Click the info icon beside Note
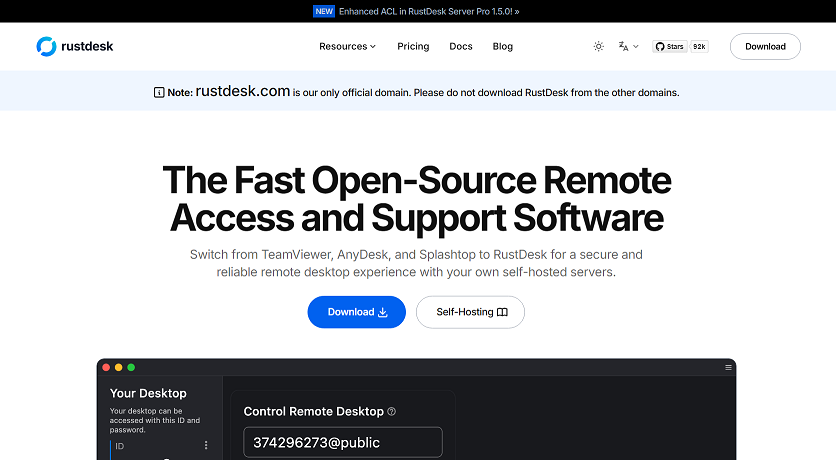836x460 pixels. 159,92
